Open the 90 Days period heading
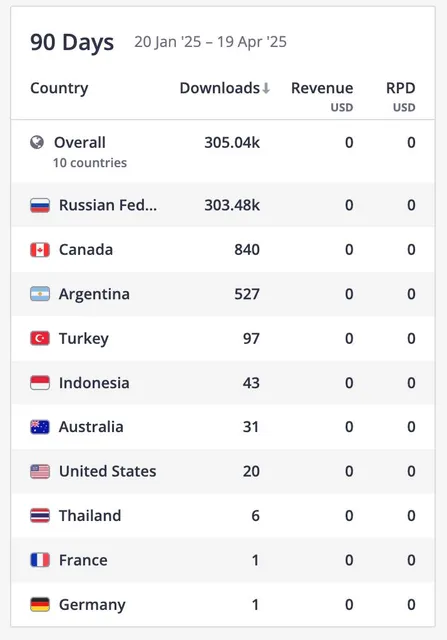The width and height of the screenshot is (447, 640). (72, 42)
